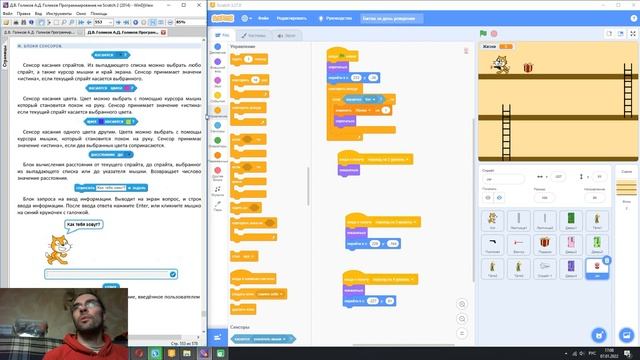Select the Looks blocks category circle
This screenshot has height=360, width=640.
(x=218, y=62)
